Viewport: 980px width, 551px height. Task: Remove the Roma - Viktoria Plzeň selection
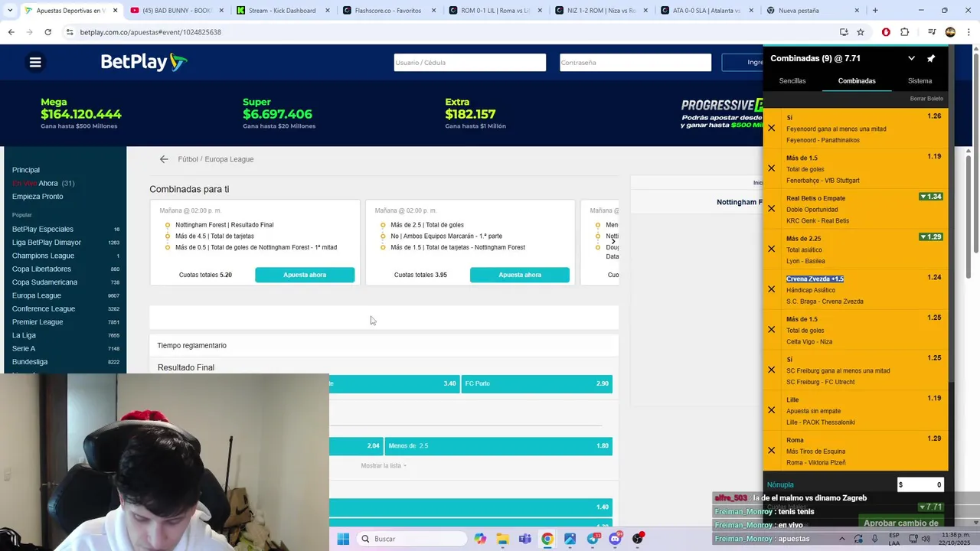tap(772, 450)
